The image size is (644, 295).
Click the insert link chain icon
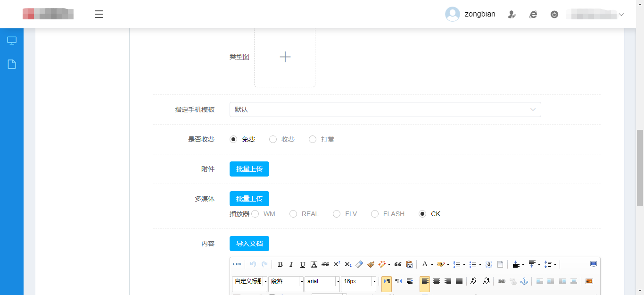point(502,281)
